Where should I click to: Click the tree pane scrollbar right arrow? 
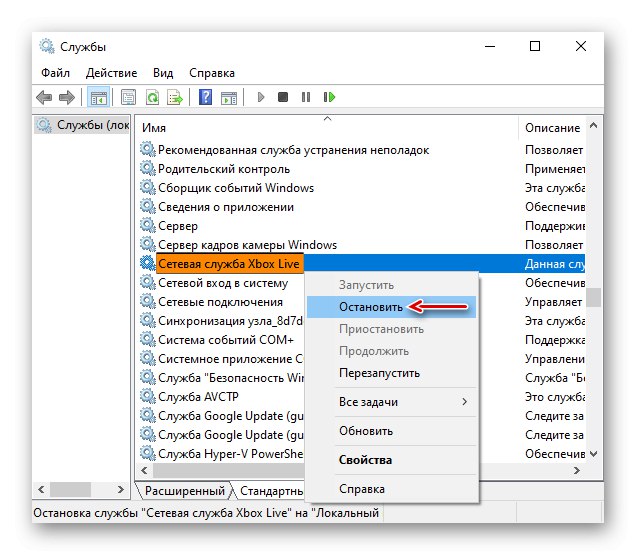pyautogui.click(x=120, y=489)
